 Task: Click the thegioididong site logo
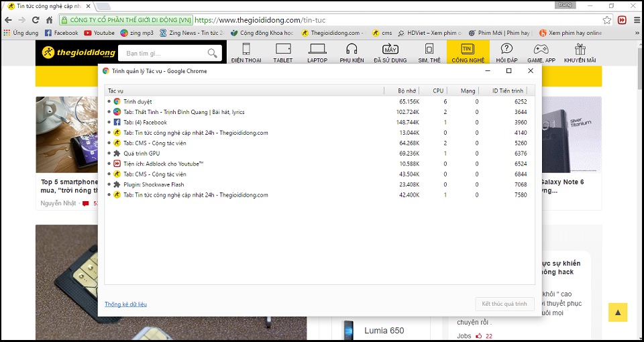pos(78,52)
